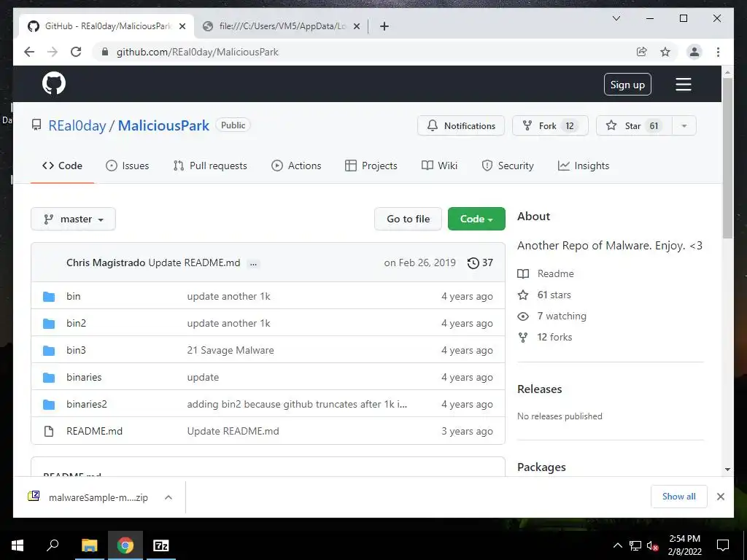This screenshot has height=560, width=747.
Task: Open the Windows notification center
Action: click(x=723, y=545)
